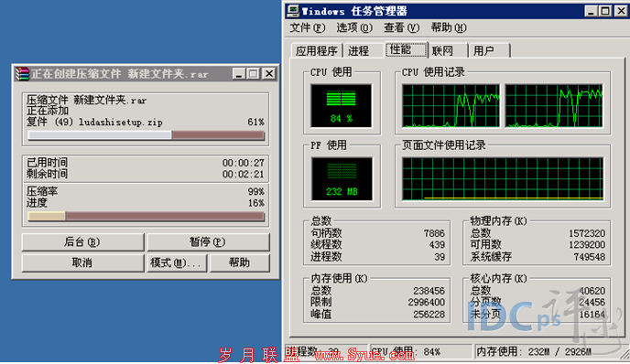The image size is (630, 364).
Task: Click the 可用数 value 1239200
Action: point(587,245)
